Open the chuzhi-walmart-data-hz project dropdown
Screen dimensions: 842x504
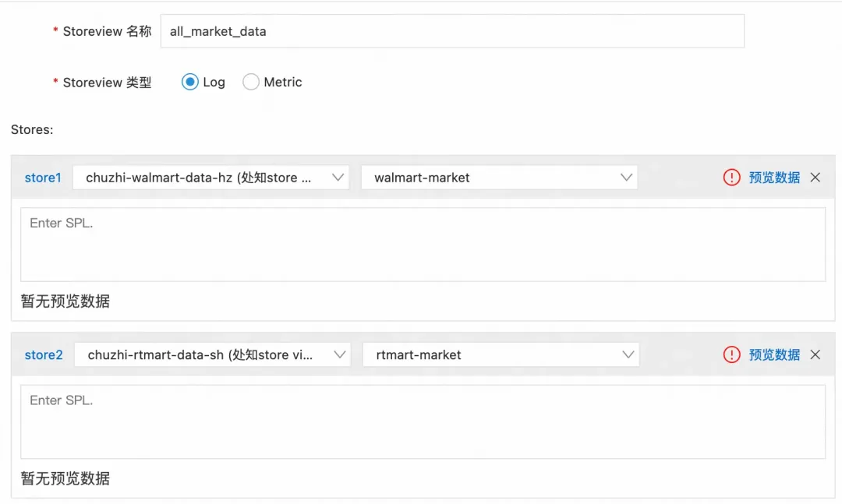[210, 177]
